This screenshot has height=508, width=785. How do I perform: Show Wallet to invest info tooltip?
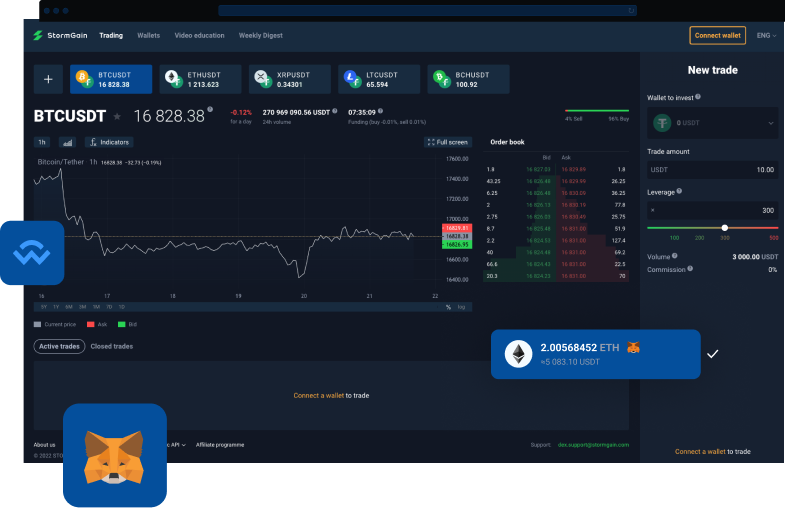698,97
